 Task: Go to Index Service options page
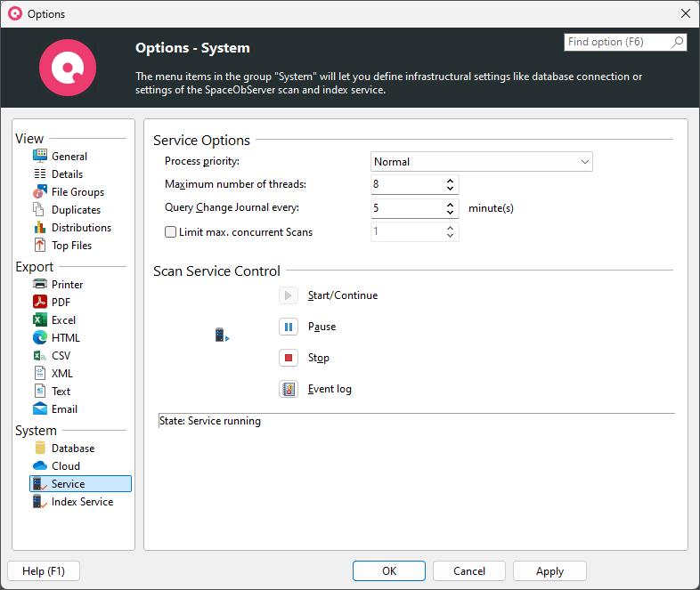click(x=82, y=502)
